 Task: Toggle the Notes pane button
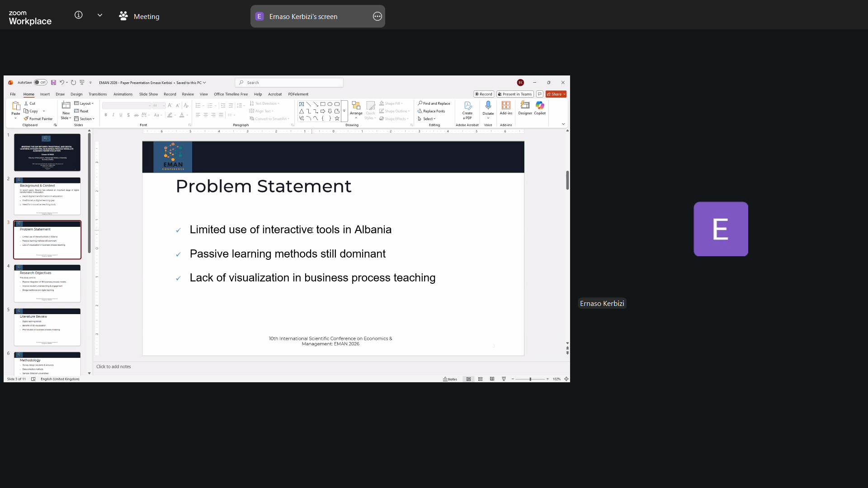point(450,379)
